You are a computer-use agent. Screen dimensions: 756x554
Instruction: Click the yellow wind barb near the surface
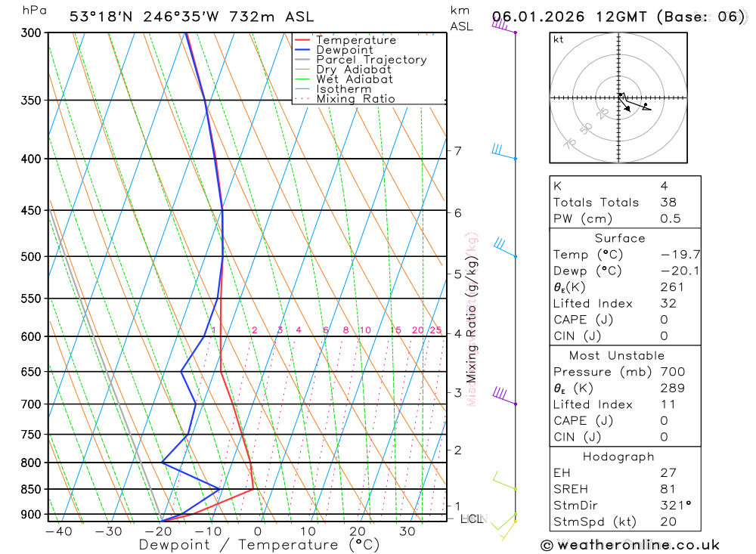[508, 530]
